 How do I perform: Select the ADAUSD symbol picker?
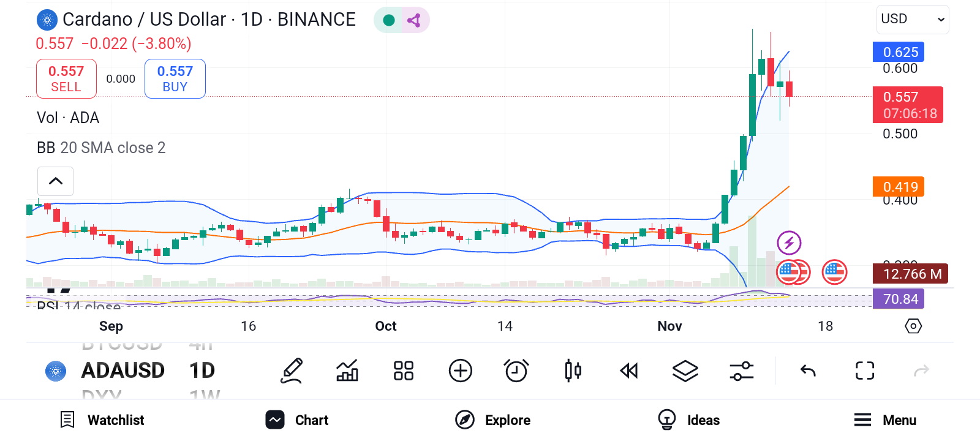(x=123, y=371)
